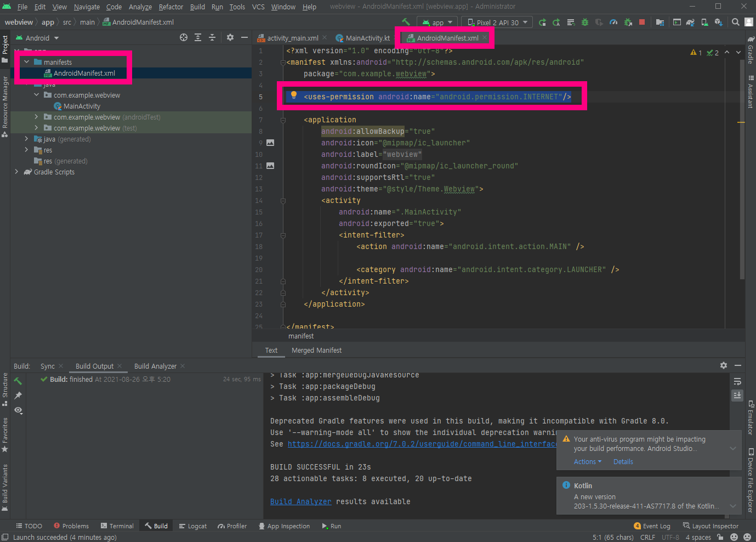Image resolution: width=756 pixels, height=542 pixels.
Task: Expand the res folder in Project tree
Action: pos(26,150)
